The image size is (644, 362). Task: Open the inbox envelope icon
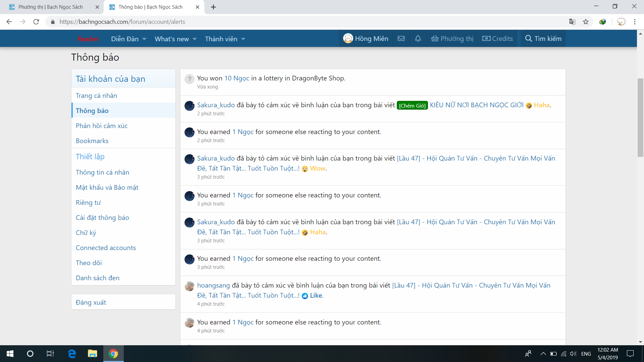[401, 39]
